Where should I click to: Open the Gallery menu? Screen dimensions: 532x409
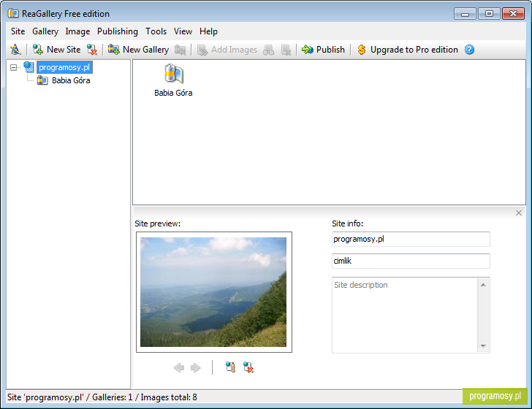point(45,31)
